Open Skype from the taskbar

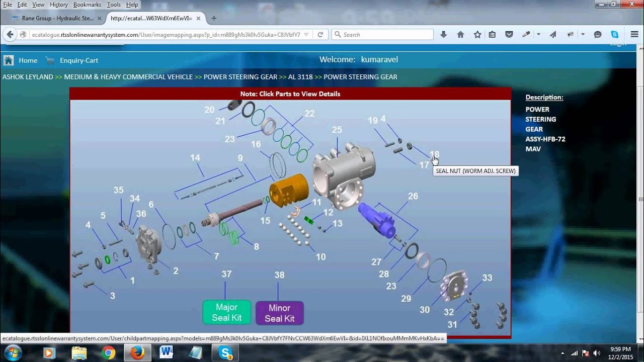[225, 352]
